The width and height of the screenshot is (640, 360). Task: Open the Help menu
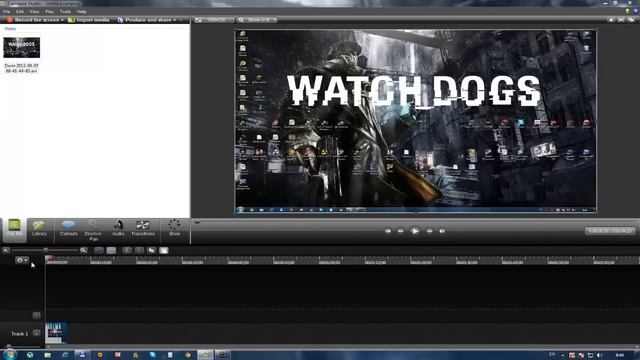pyautogui.click(x=82, y=12)
